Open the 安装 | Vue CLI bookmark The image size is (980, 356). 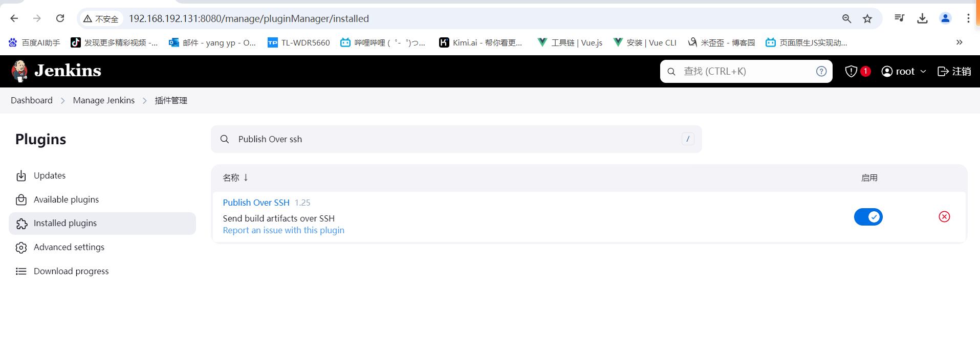pyautogui.click(x=645, y=42)
